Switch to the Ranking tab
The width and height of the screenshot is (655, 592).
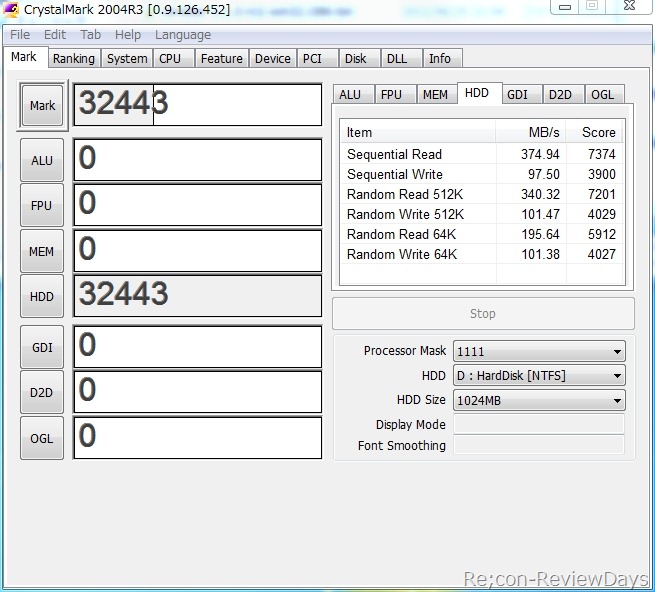(x=73, y=59)
